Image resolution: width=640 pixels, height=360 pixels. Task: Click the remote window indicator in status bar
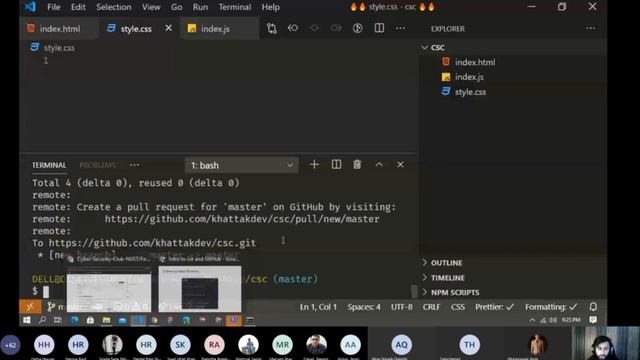tap(30, 307)
